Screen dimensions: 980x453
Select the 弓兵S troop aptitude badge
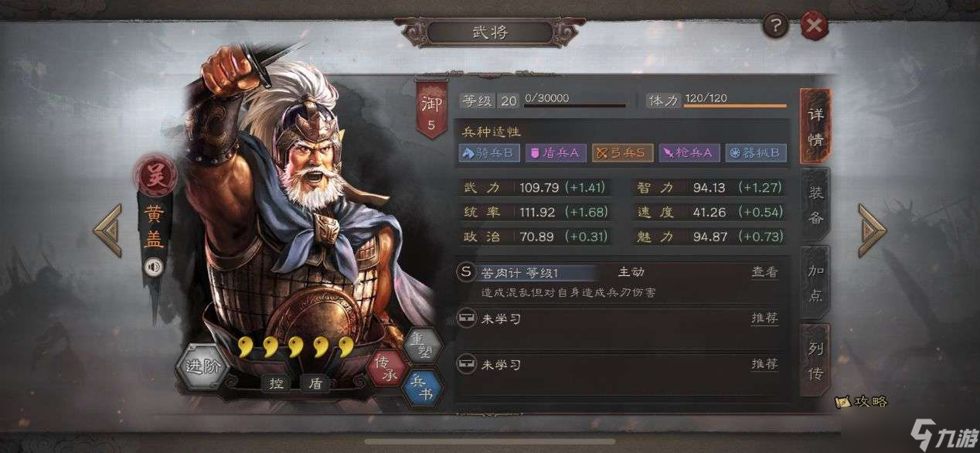(x=622, y=152)
